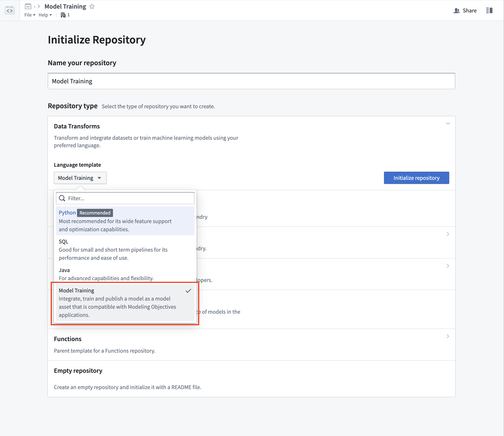Click the Filter search field
Screen dimensions: 504x436
click(x=125, y=198)
